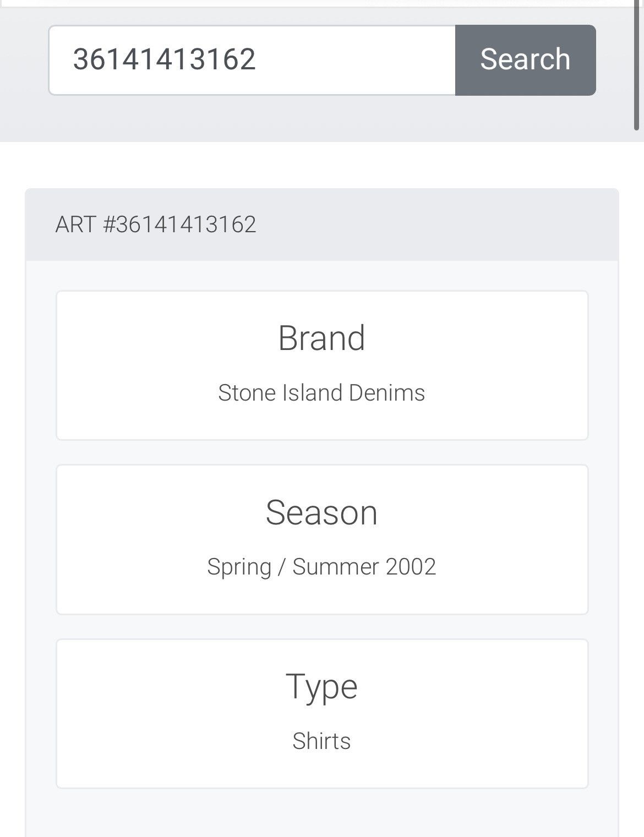Image resolution: width=644 pixels, height=837 pixels.
Task: Click the Brand heading
Action: [321, 338]
